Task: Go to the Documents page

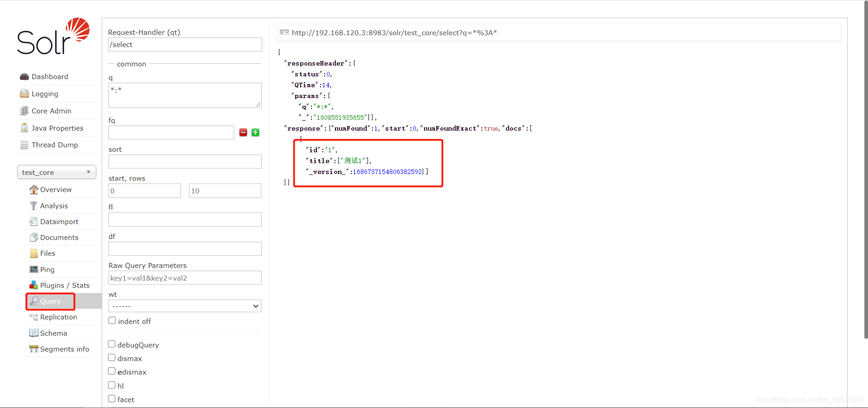Action: pyautogui.click(x=59, y=237)
